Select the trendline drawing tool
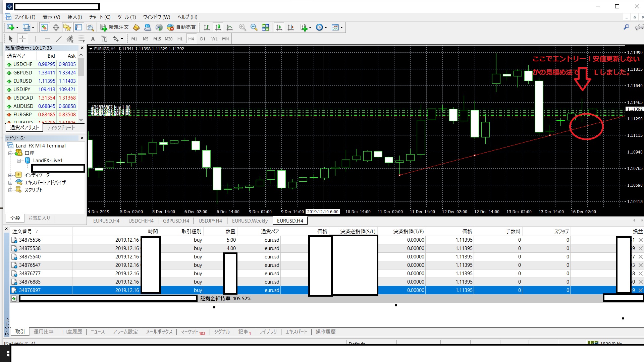Screen dimensions: 644x362 pyautogui.click(x=59, y=39)
